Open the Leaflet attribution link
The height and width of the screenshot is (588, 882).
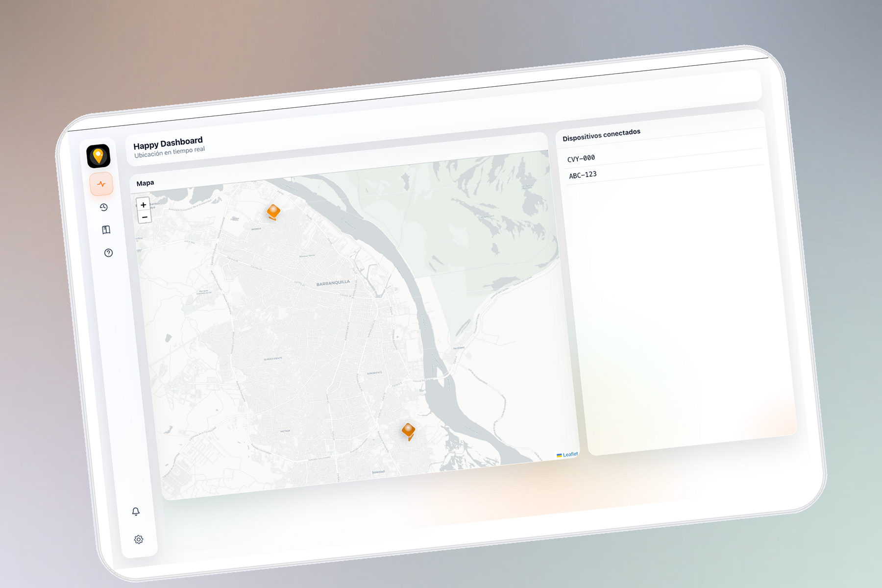pos(570,454)
